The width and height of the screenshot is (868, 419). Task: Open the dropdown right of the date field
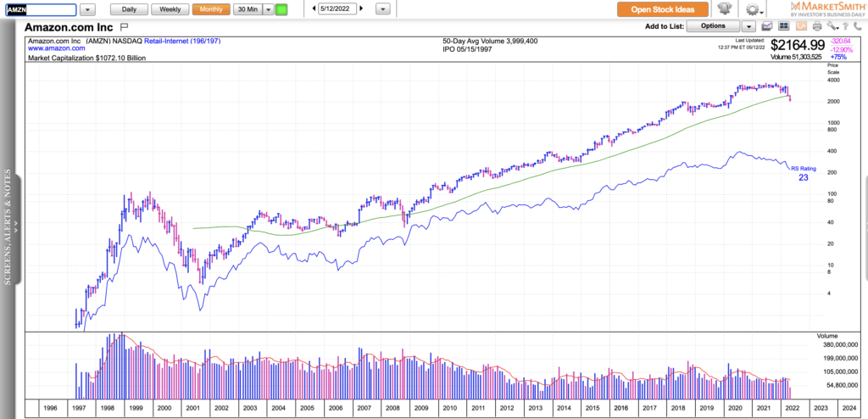383,9
